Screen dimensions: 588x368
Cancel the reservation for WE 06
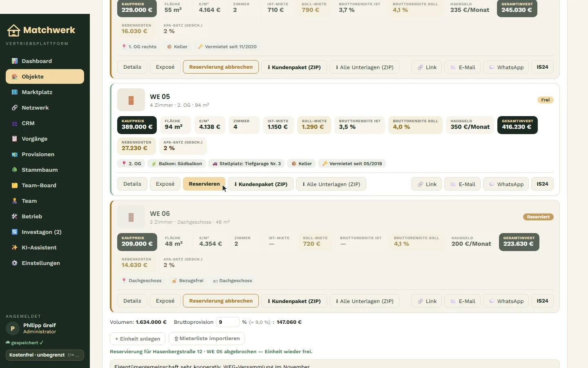tap(221, 301)
